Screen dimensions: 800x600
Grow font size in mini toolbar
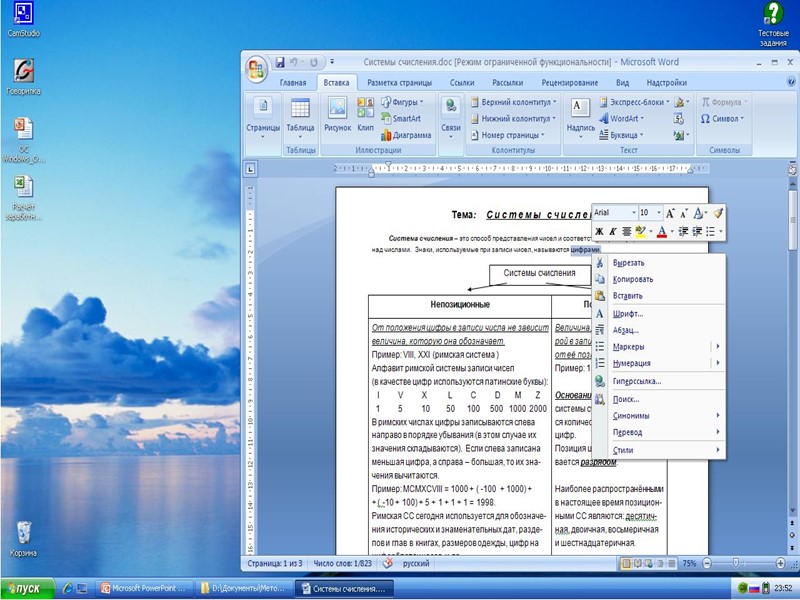pos(670,213)
